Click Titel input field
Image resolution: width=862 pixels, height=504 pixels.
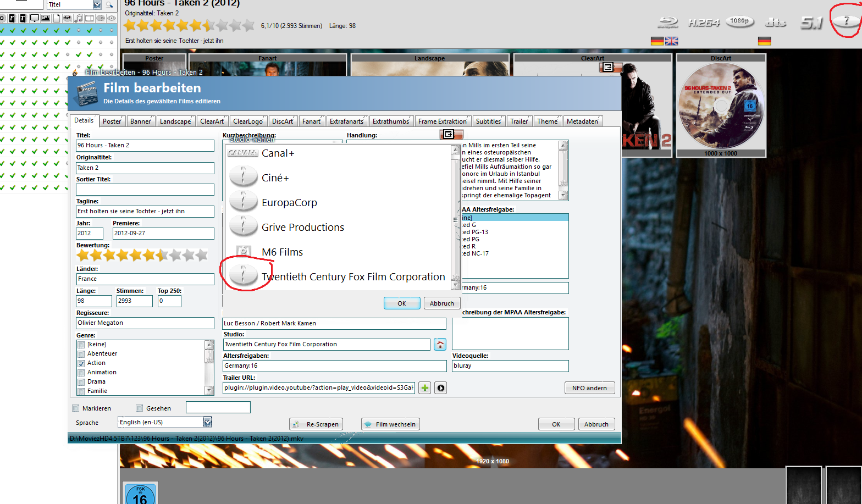click(145, 146)
